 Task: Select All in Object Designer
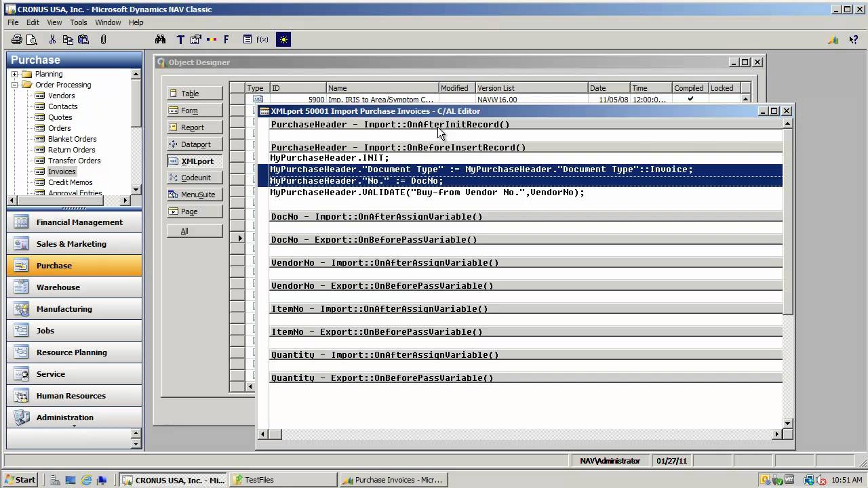point(195,231)
